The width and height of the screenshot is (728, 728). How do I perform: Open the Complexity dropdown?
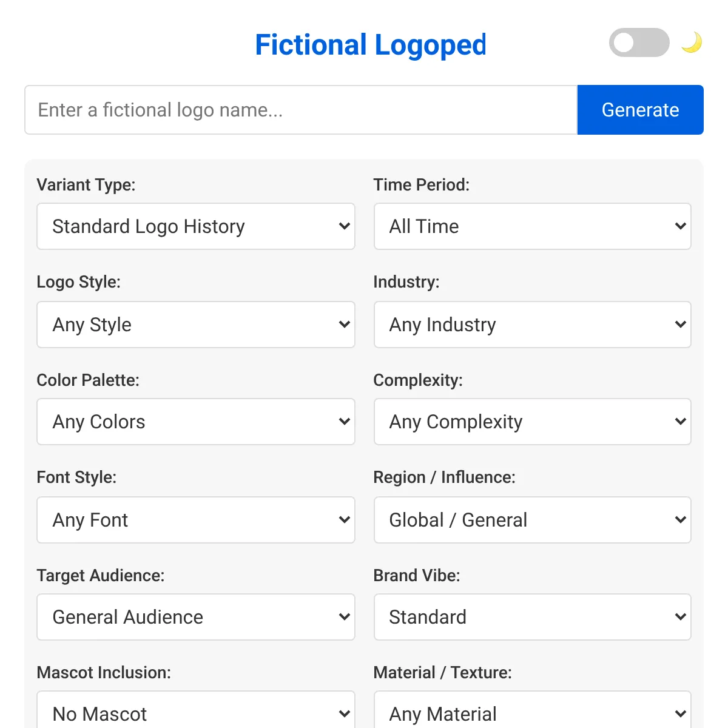point(533,422)
